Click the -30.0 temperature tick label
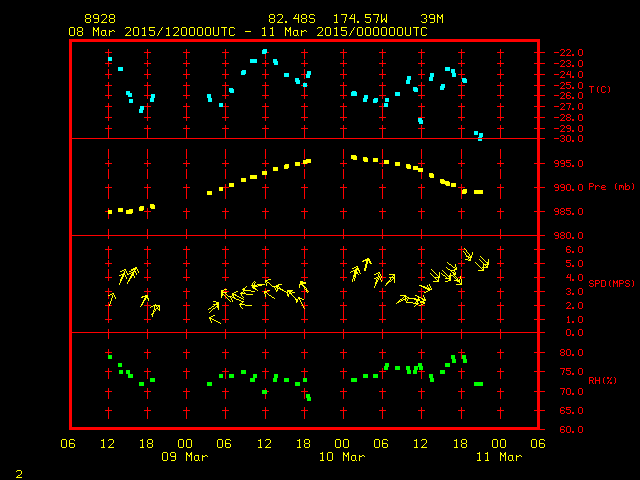This screenshot has height=480, width=640. point(561,139)
